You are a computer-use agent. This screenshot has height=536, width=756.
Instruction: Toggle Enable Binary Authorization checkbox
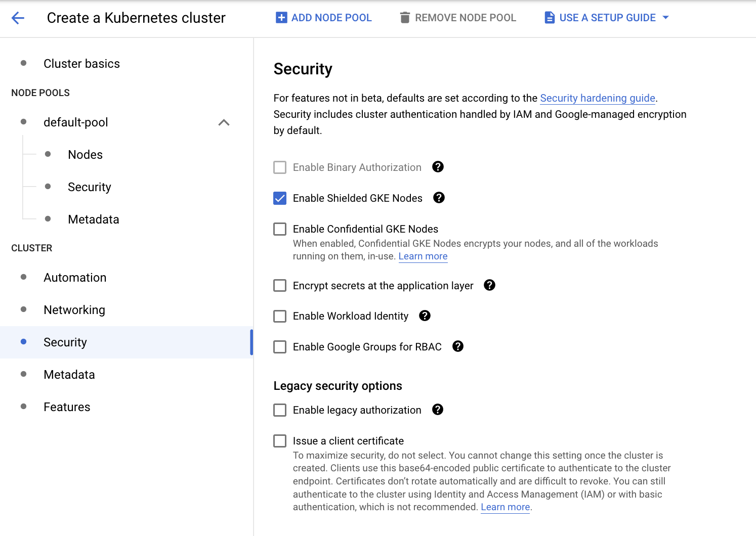pyautogui.click(x=280, y=167)
